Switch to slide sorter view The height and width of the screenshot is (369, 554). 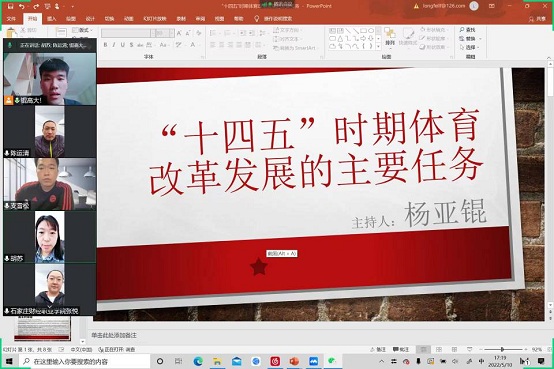click(x=439, y=350)
